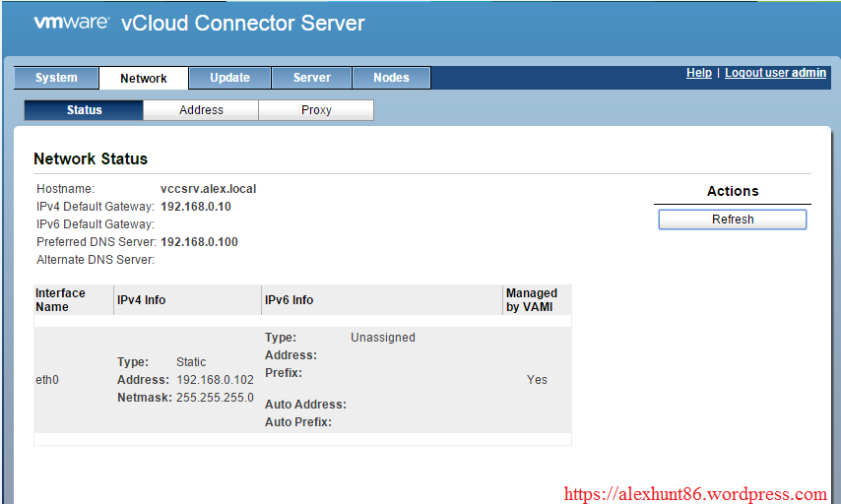Select the Network tab
Viewport: 841px width, 504px height.
click(144, 78)
